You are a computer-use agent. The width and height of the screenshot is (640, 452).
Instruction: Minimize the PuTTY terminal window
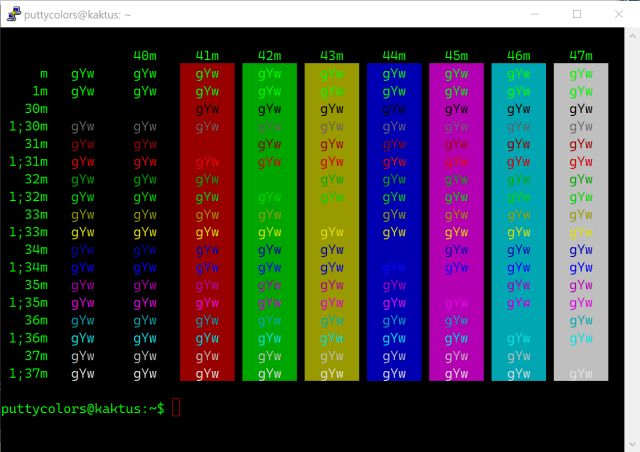[x=531, y=14]
